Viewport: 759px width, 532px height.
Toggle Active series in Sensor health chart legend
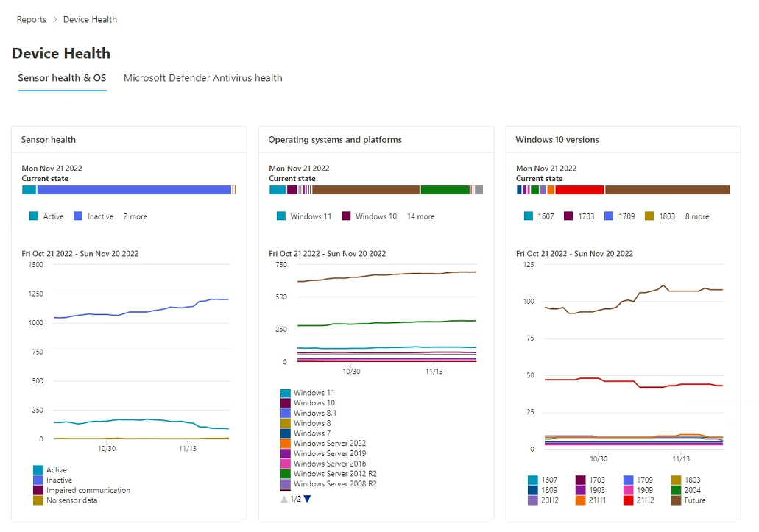[x=38, y=470]
